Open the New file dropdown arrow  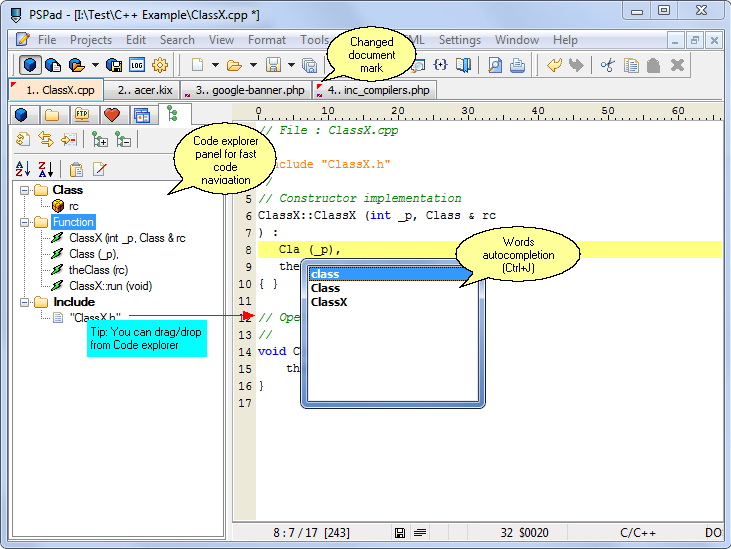[x=216, y=66]
